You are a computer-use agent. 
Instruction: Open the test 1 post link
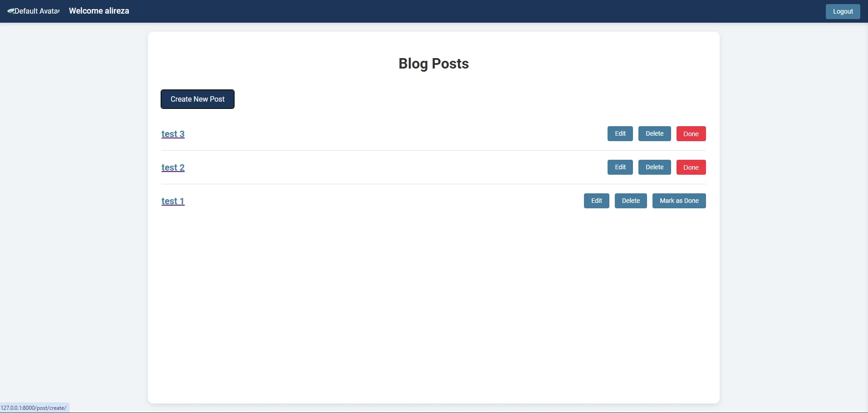(173, 201)
